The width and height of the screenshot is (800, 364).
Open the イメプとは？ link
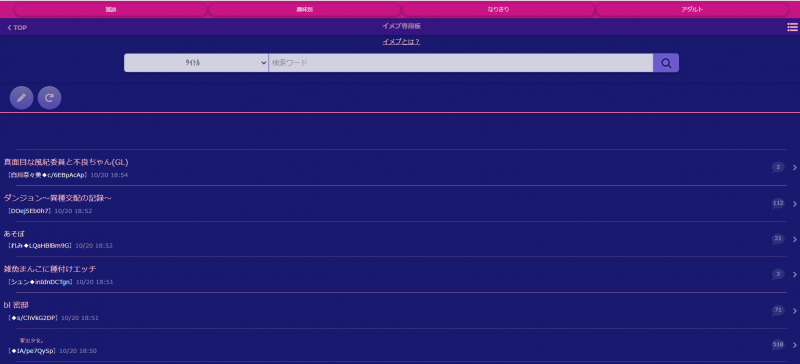coord(401,42)
